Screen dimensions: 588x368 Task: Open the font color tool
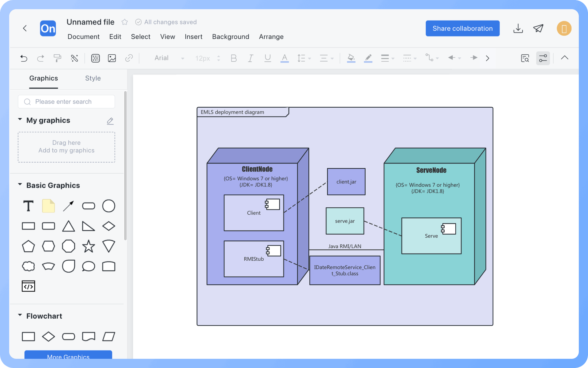tap(285, 58)
